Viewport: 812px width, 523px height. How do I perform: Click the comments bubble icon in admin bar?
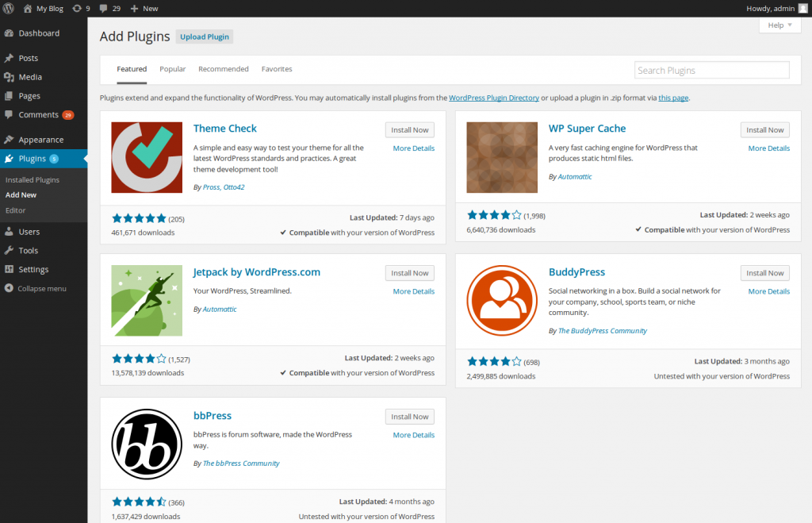pyautogui.click(x=105, y=8)
